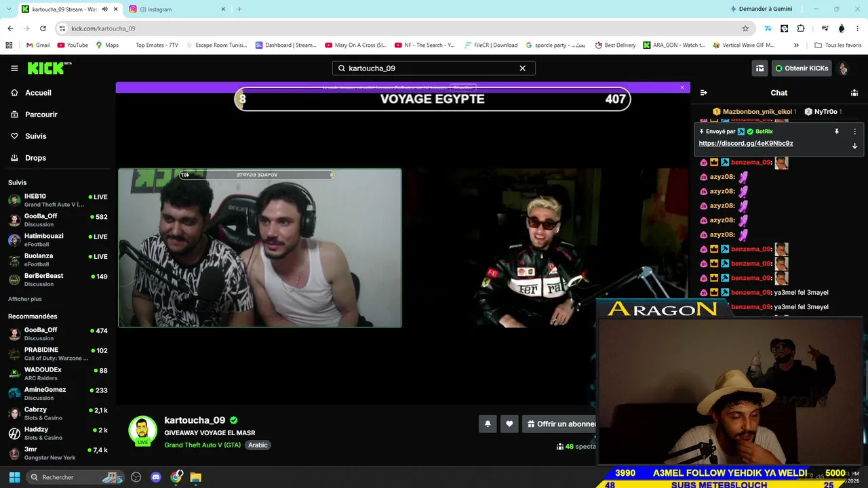Bookmark this page with the star
The image size is (868, 488).
click(x=745, y=28)
